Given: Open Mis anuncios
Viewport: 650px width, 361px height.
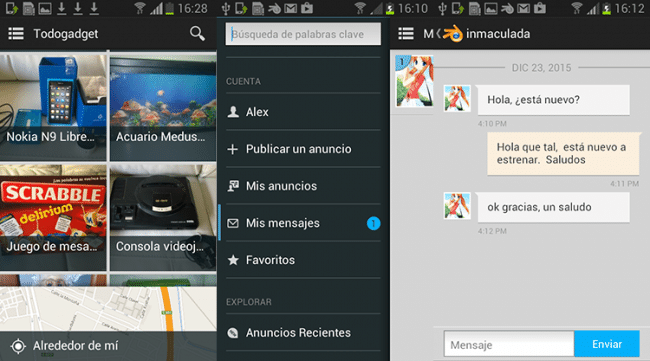Looking at the screenshot, I should pos(303,186).
